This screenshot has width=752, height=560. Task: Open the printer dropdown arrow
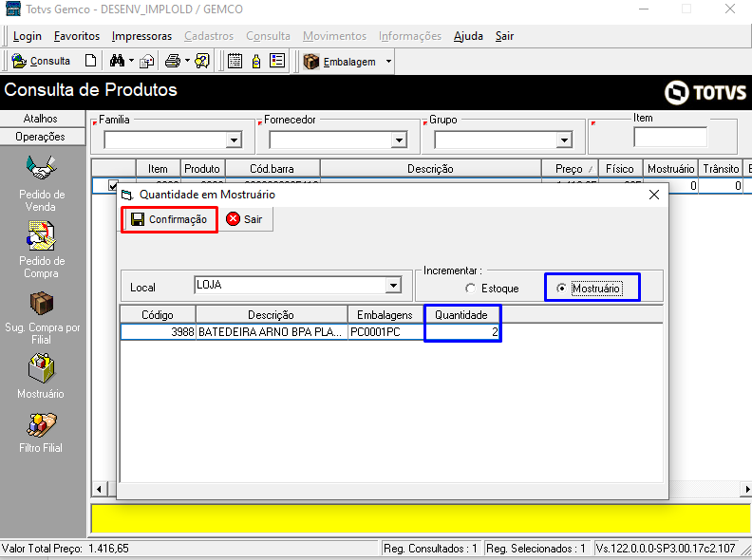187,61
